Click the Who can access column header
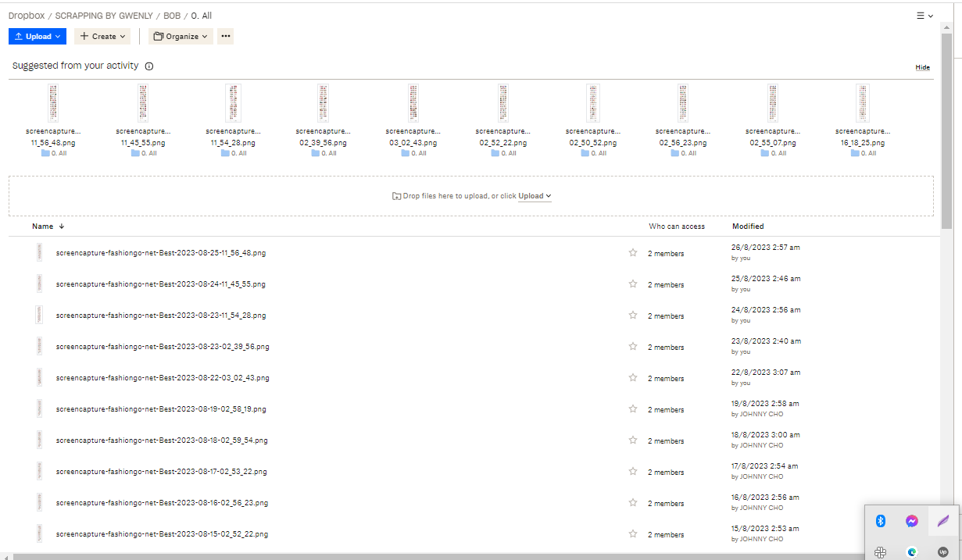This screenshot has width=962, height=560. 677,226
